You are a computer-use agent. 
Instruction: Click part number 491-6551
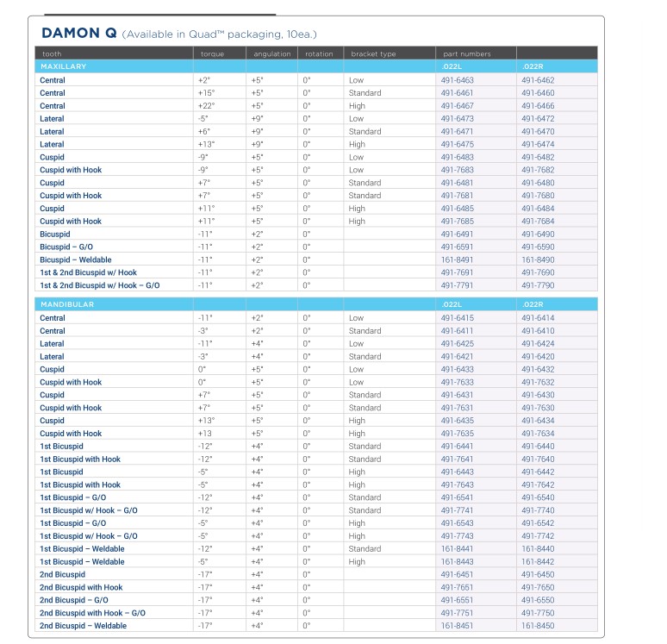tap(458, 600)
